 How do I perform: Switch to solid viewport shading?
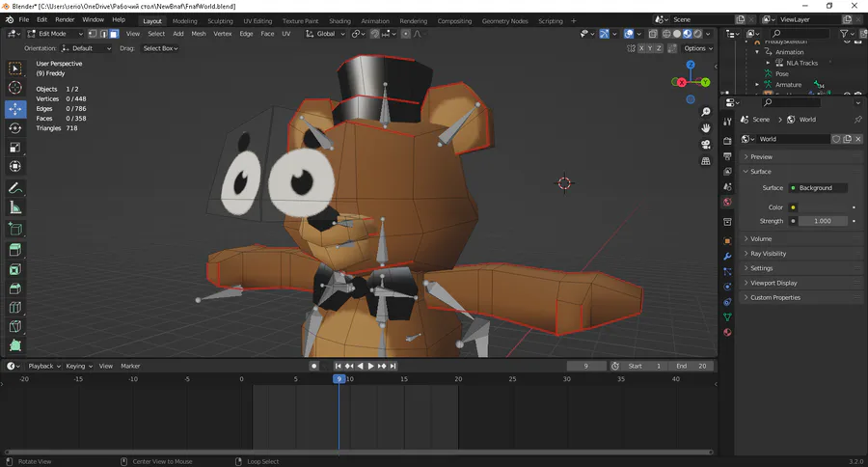click(677, 34)
